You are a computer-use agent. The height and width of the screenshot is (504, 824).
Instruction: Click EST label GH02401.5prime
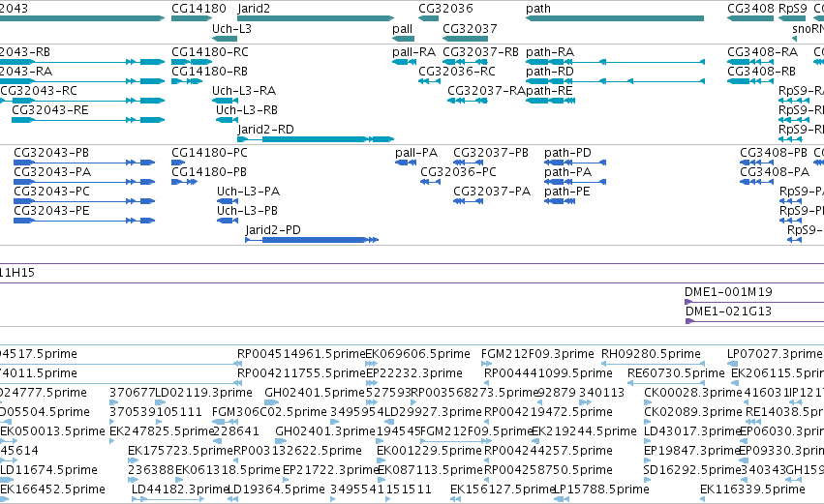[x=315, y=393]
